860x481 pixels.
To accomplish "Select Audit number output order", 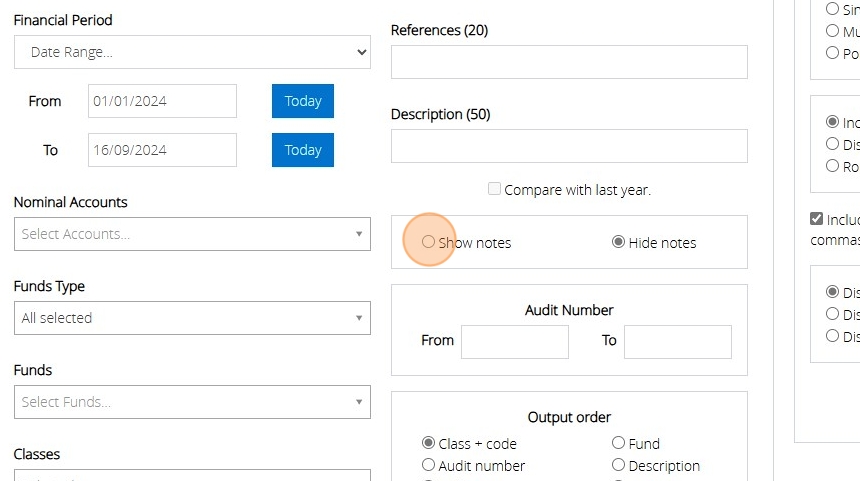I will coord(429,465).
